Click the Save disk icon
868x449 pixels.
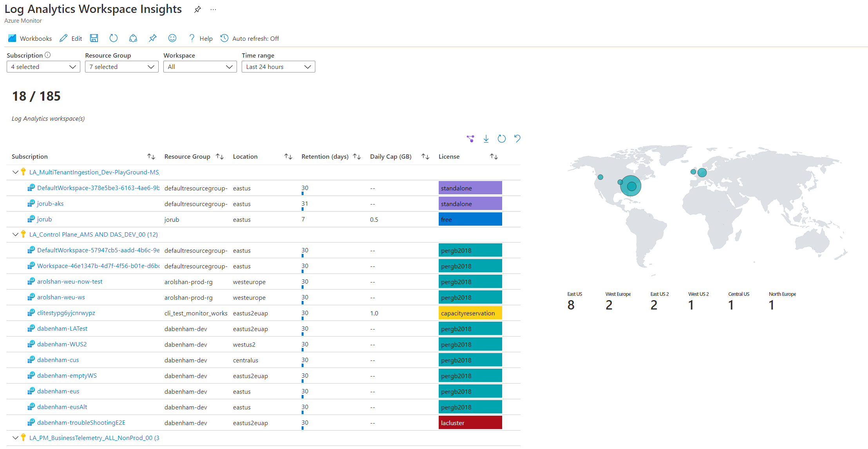coord(93,38)
